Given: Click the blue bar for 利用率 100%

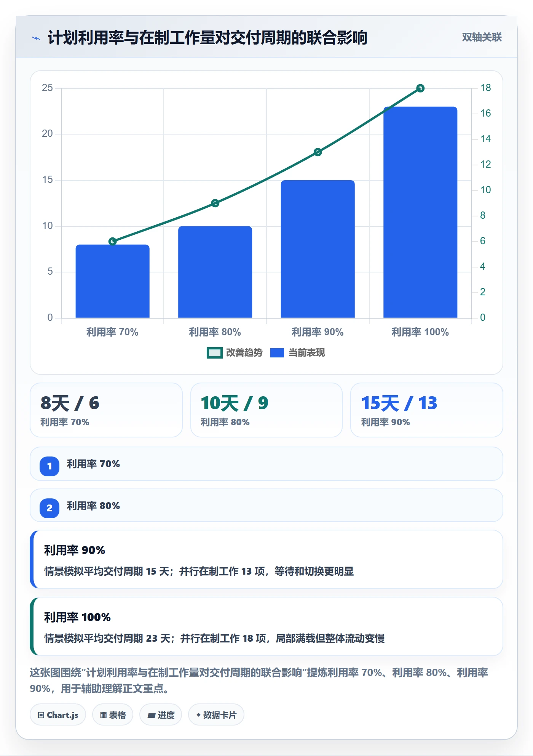Looking at the screenshot, I should [x=420, y=212].
